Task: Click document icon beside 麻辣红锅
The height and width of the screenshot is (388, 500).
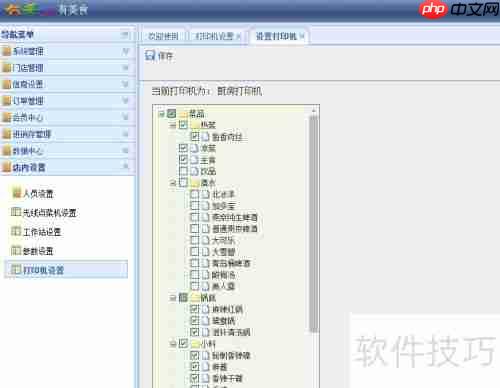Action: tap(206, 309)
